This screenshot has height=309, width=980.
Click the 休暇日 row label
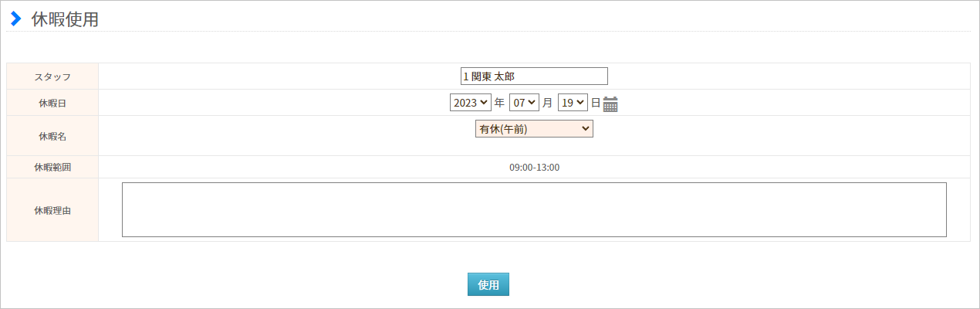click(x=52, y=103)
